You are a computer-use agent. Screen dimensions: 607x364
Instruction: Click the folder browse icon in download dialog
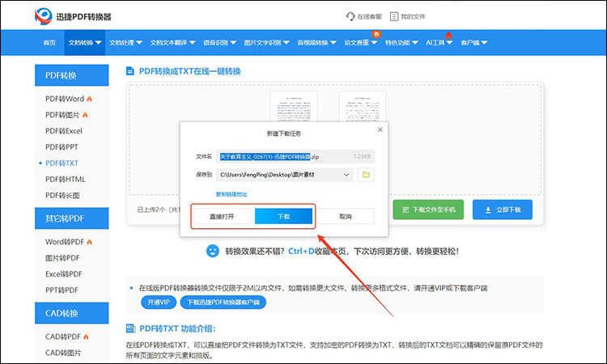366,175
